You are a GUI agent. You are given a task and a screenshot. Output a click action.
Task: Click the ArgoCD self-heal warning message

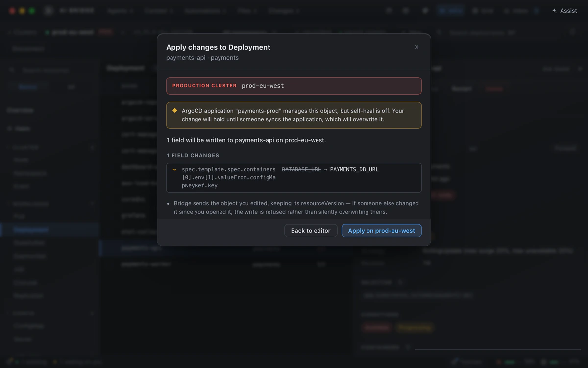click(x=293, y=115)
